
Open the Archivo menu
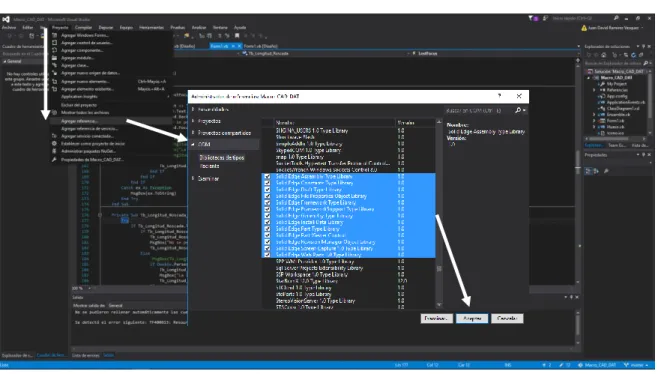click(x=8, y=28)
